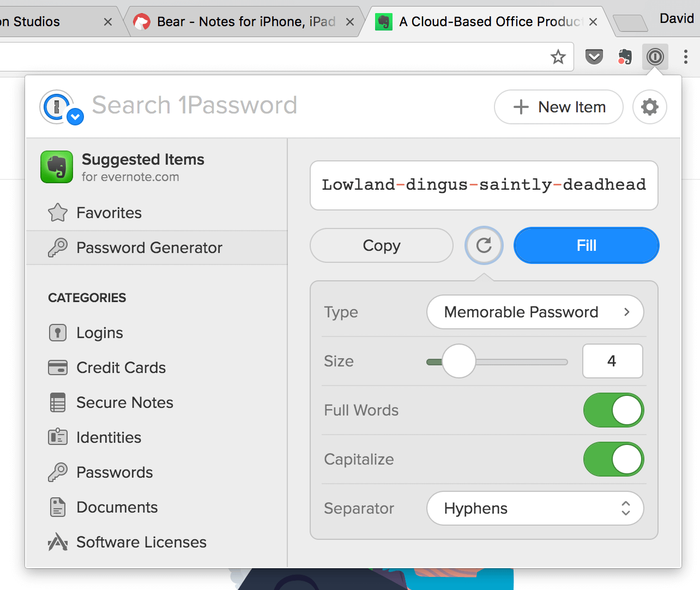
Task: Expand the 1Password account switcher chevron
Action: click(74, 116)
